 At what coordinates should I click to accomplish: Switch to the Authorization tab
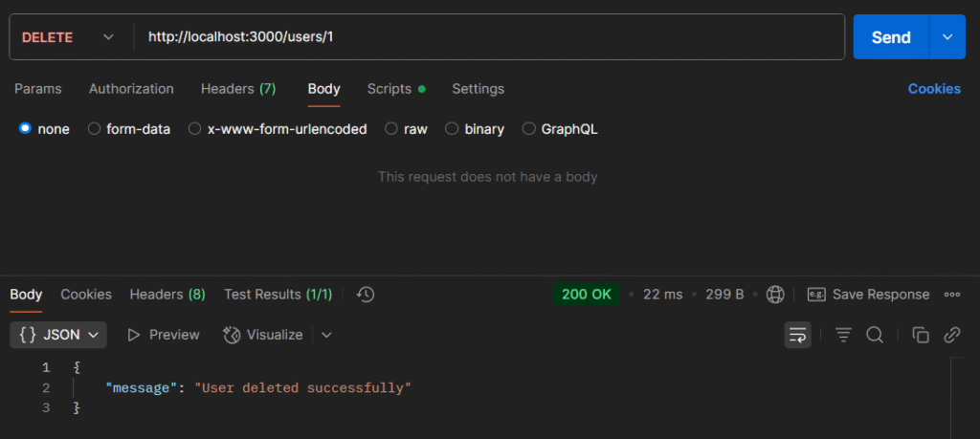tap(131, 89)
